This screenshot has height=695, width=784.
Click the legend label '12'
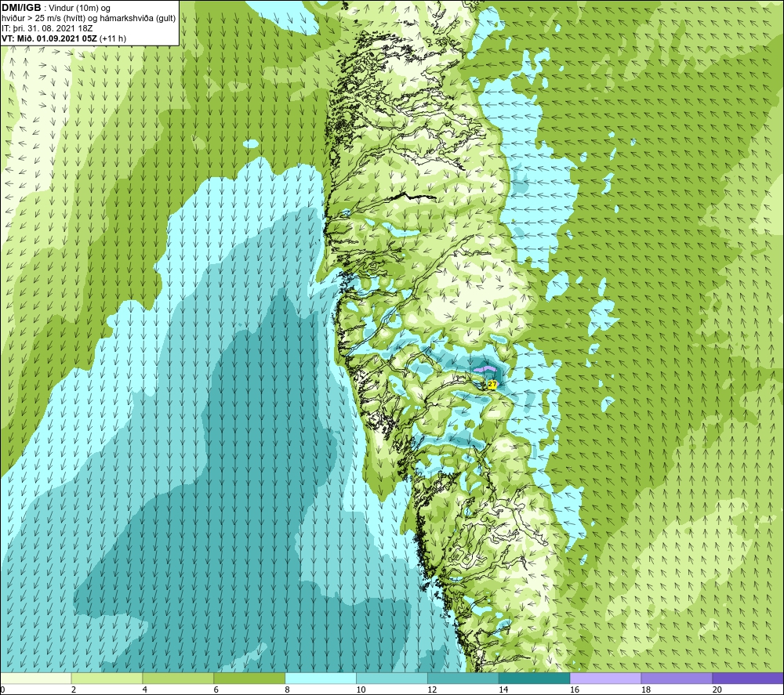432,690
